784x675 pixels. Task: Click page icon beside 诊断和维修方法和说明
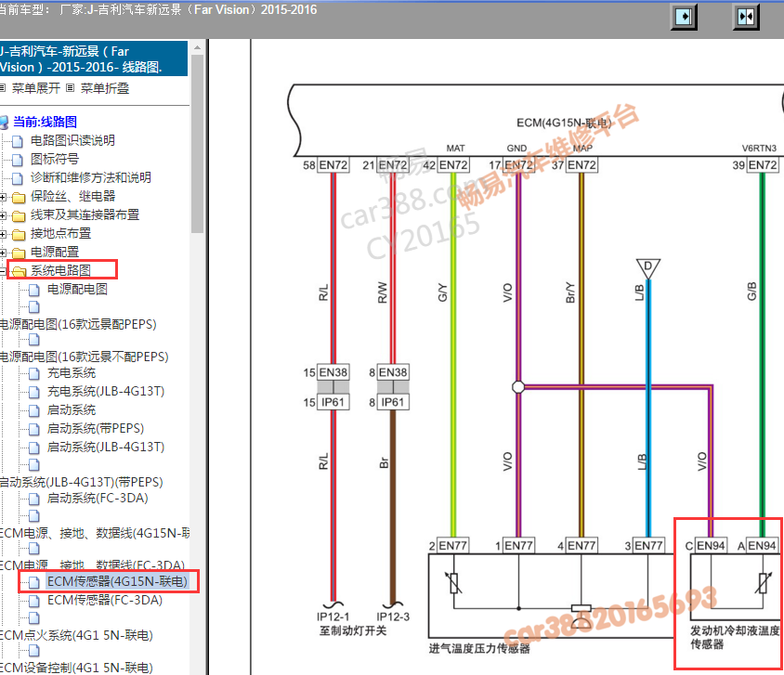[x=18, y=178]
